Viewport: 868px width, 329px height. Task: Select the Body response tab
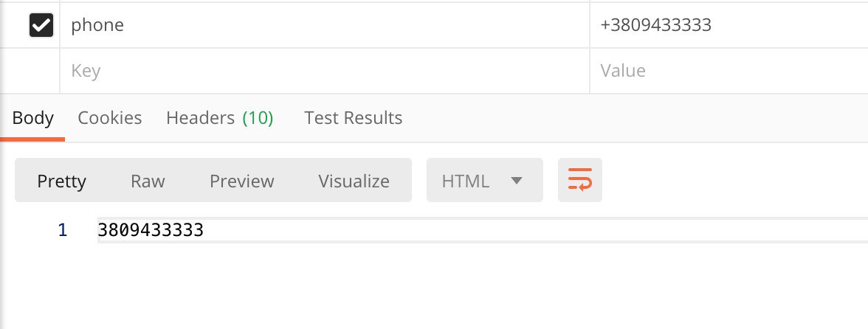point(32,118)
